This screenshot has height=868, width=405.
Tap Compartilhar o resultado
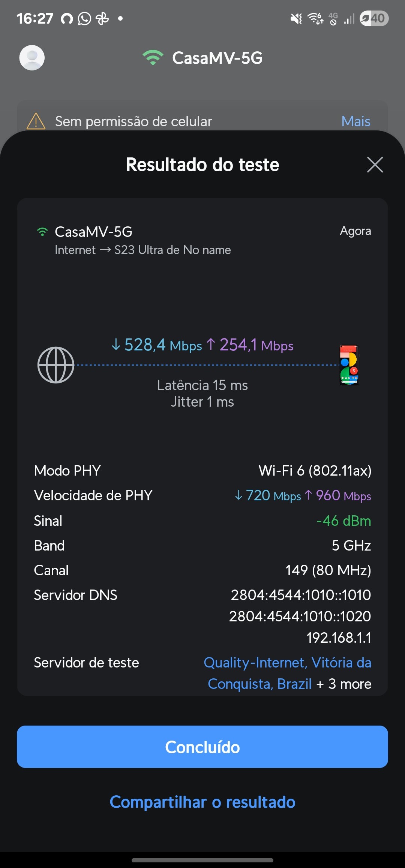(202, 802)
